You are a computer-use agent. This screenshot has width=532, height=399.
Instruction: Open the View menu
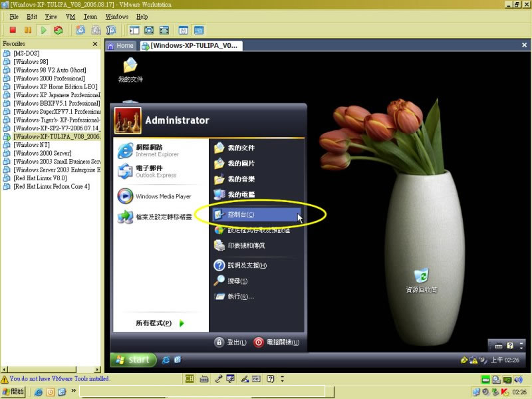point(51,17)
